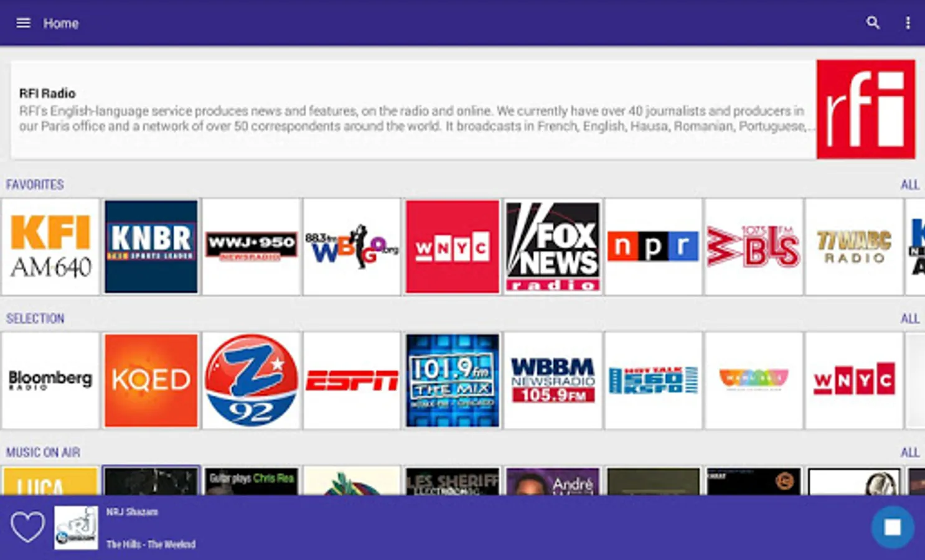Play Bloomberg Radio station
Image resolution: width=925 pixels, height=560 pixels.
[x=50, y=380]
